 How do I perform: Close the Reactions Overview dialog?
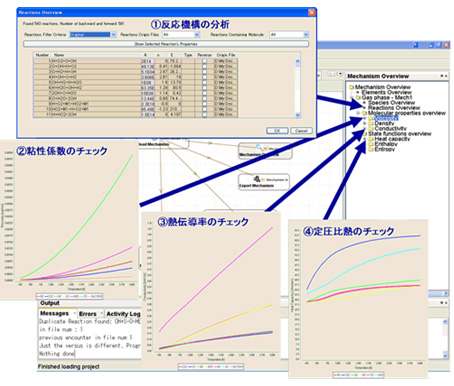point(311,12)
